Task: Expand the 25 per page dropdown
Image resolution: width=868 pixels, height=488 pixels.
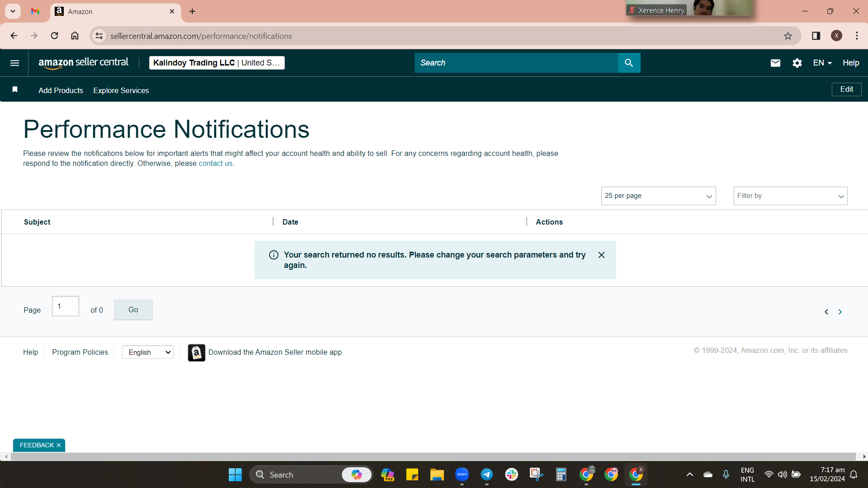Action: pos(658,196)
